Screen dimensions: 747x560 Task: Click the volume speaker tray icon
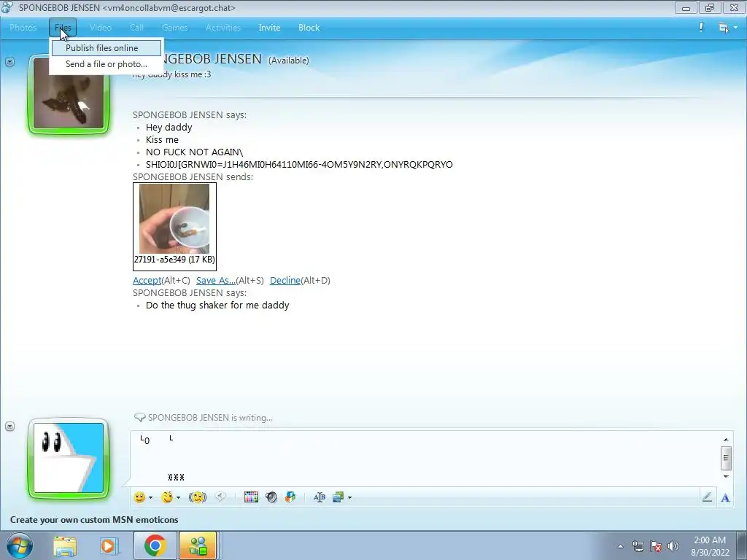673,546
